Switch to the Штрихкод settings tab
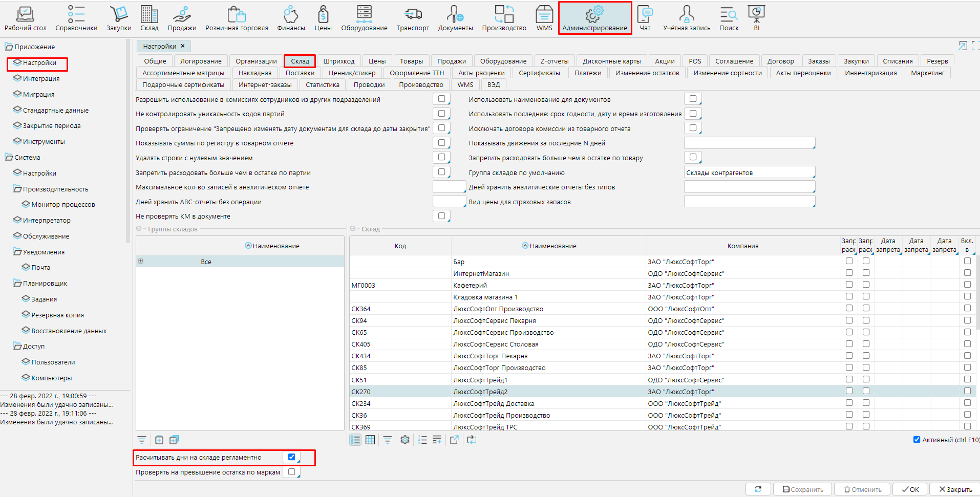 coord(338,61)
